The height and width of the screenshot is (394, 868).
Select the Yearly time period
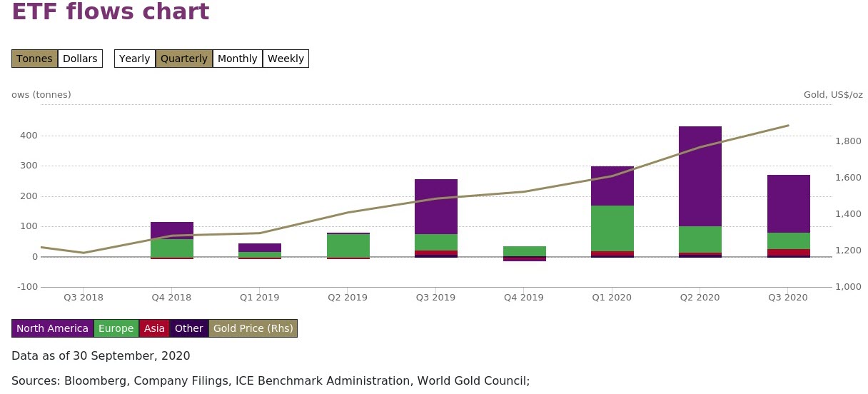(x=134, y=59)
